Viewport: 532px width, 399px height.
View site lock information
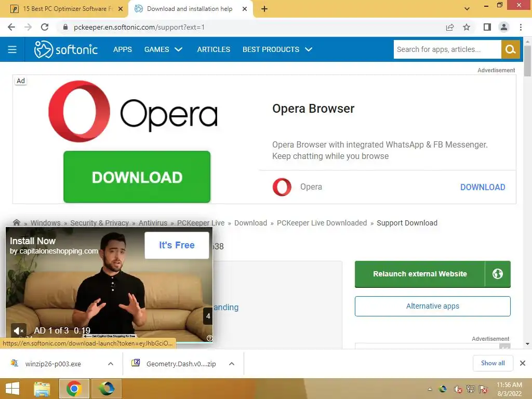click(65, 27)
